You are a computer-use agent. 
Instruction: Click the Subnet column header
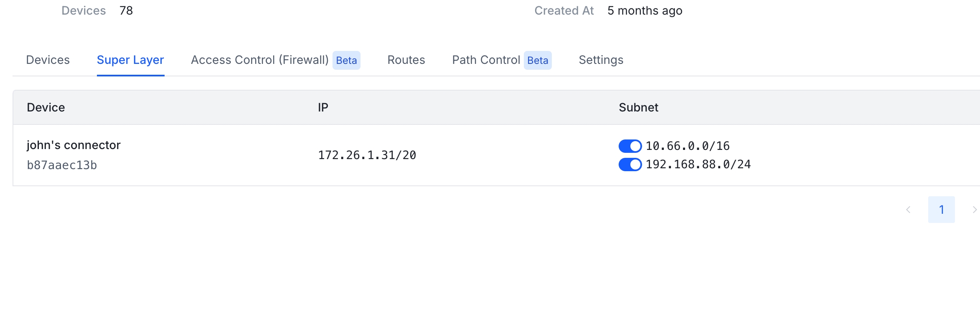tap(638, 108)
